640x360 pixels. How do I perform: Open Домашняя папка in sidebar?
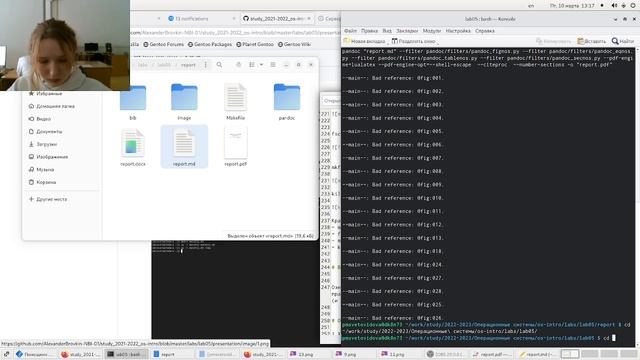click(51, 106)
